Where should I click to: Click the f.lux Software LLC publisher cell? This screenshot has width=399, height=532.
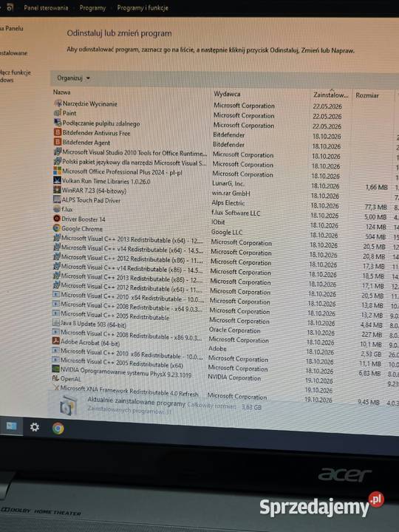[236, 213]
